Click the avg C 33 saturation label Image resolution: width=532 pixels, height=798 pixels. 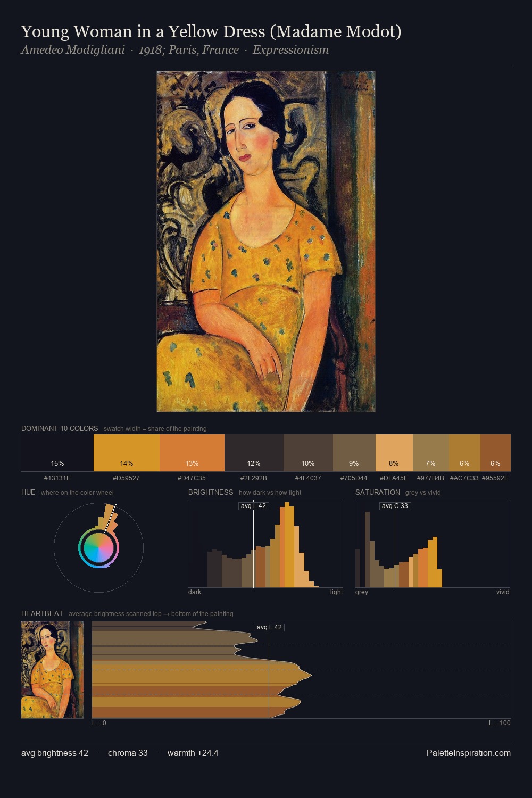pos(395,506)
